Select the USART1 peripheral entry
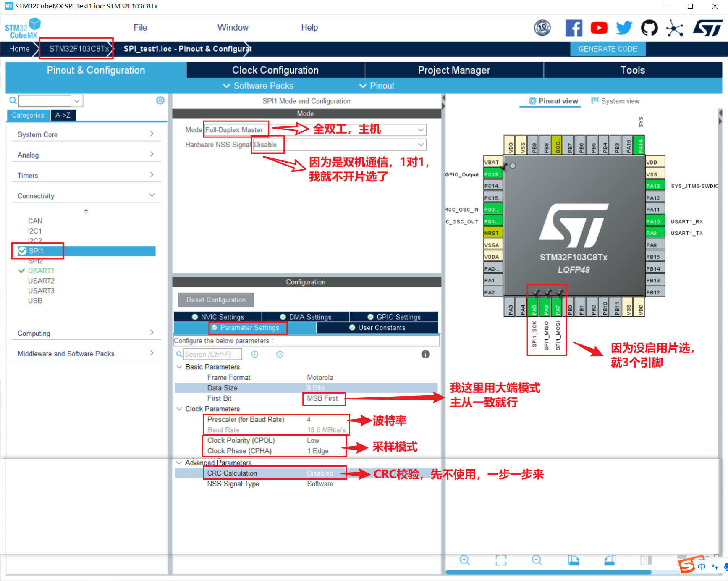728x581 pixels. tap(41, 271)
